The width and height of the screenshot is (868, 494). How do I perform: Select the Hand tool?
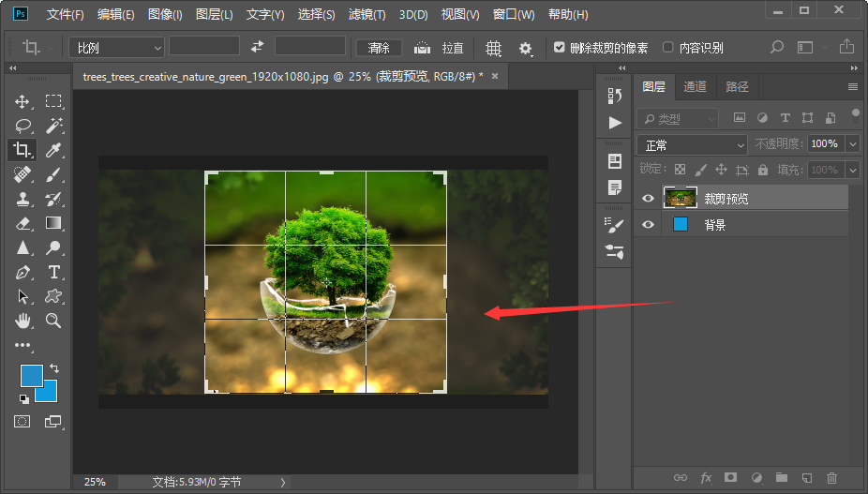[23, 321]
